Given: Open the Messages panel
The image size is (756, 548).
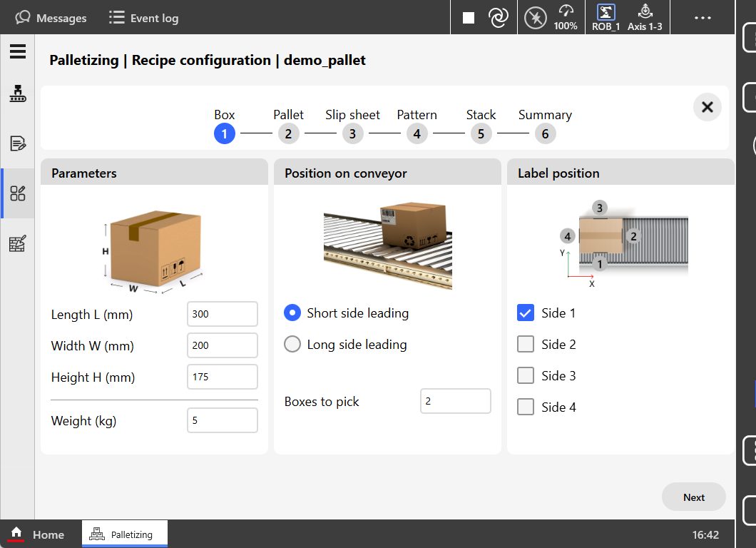Looking at the screenshot, I should (51, 18).
